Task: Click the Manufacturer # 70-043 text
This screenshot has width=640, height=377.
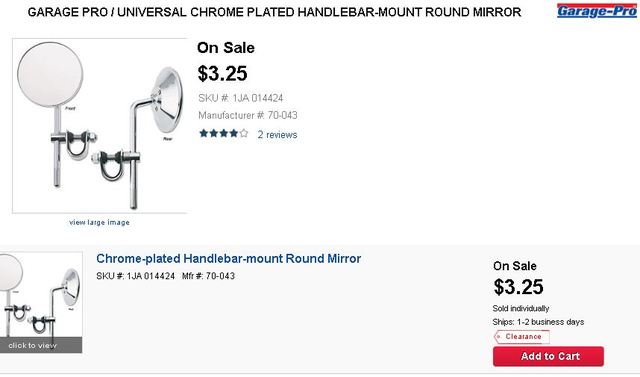Action: click(248, 115)
